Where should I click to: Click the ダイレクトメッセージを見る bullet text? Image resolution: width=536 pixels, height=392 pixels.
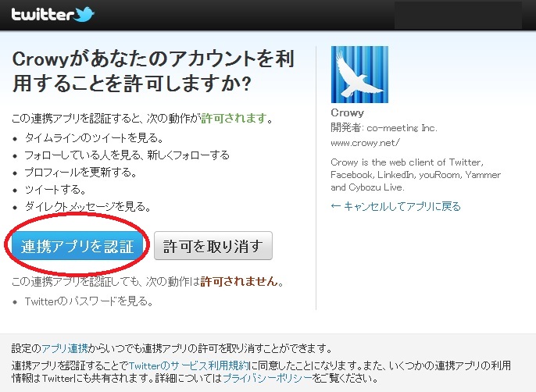click(88, 206)
